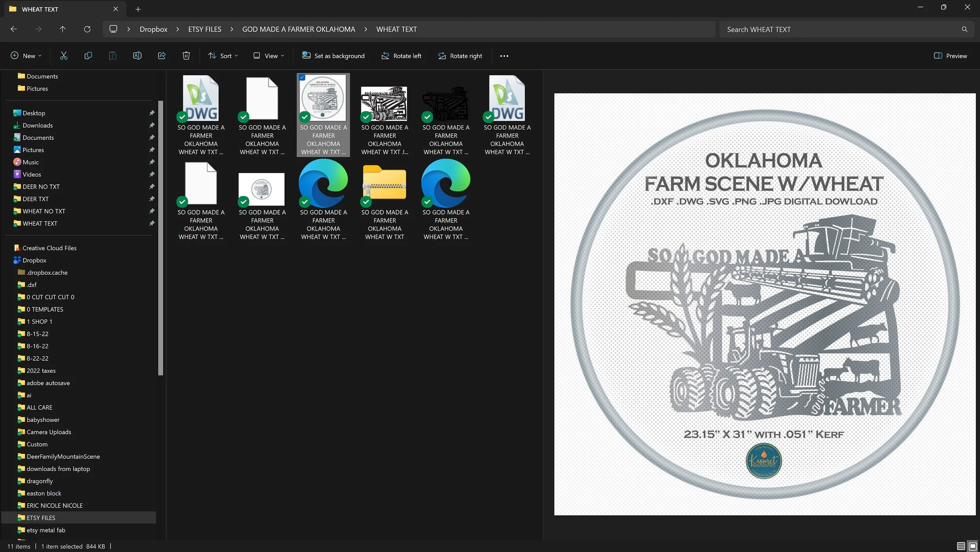Switch to Details view layout icon
The image size is (980, 552).
(961, 546)
